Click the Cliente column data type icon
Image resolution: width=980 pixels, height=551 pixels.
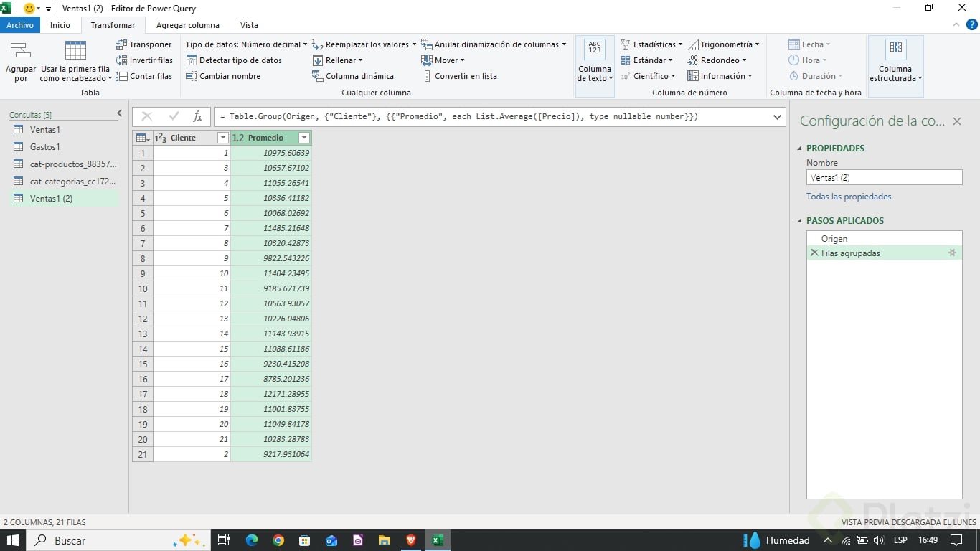tap(161, 138)
